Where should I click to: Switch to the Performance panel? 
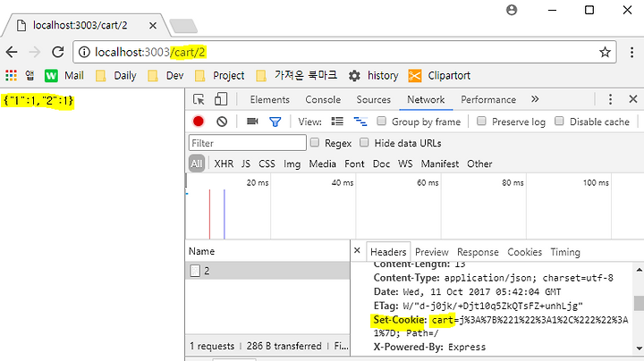coord(488,100)
